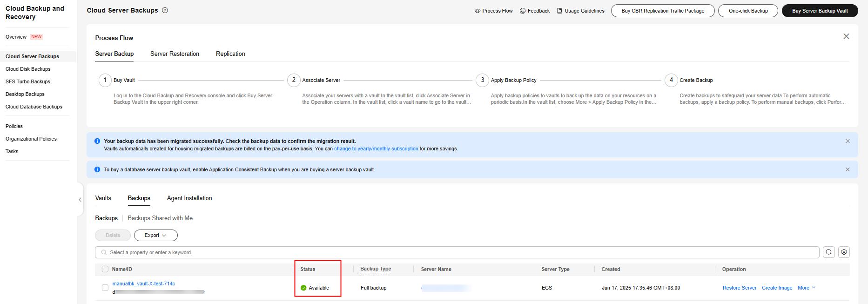Click the Backup Type column header
The height and width of the screenshot is (304, 868).
[376, 269]
